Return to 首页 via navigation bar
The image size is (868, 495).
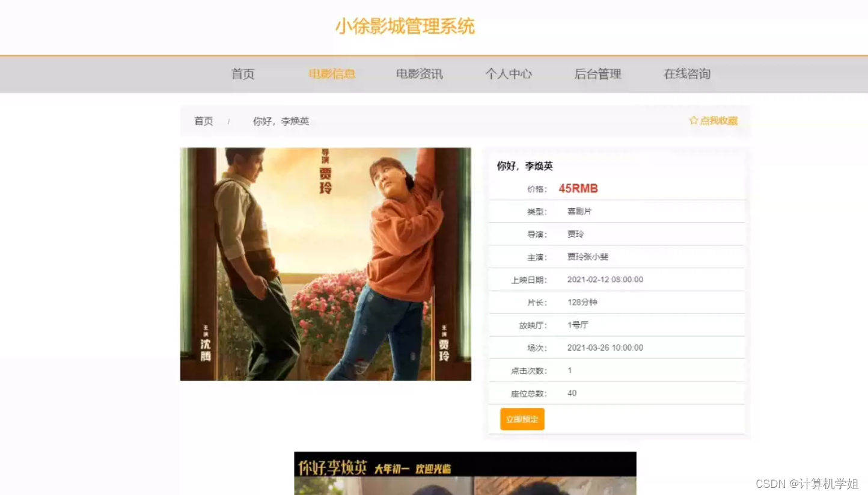(x=242, y=74)
